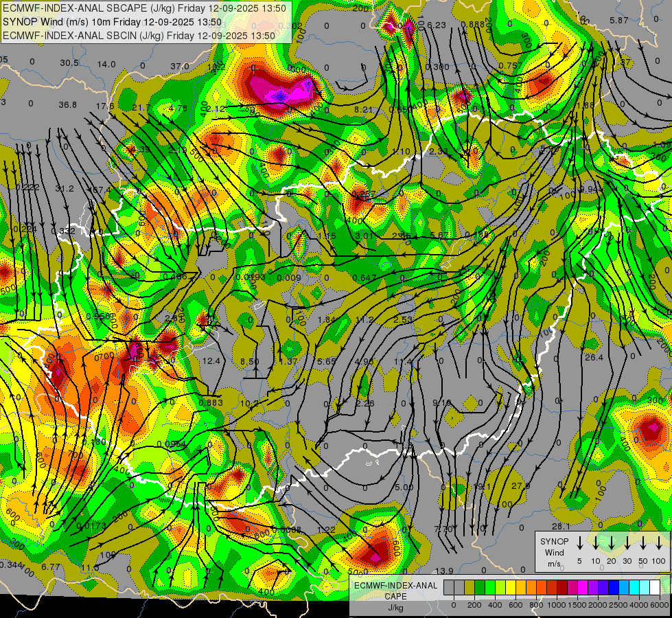Pick the amber swatch right of 600 tick

coord(521,587)
